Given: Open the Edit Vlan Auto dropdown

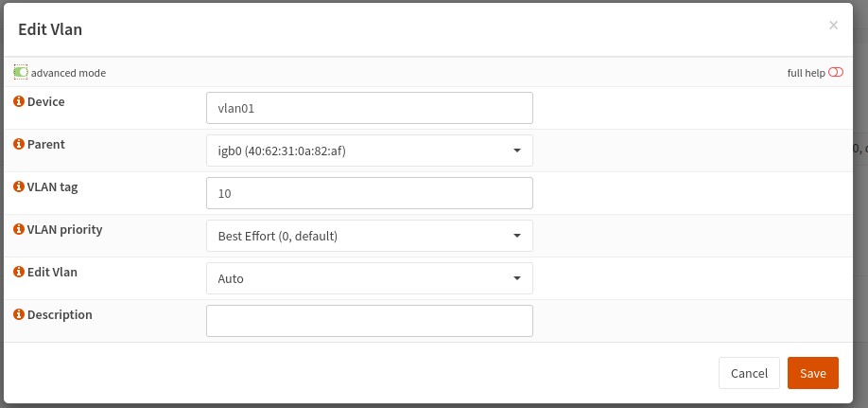Looking at the screenshot, I should tap(370, 278).
